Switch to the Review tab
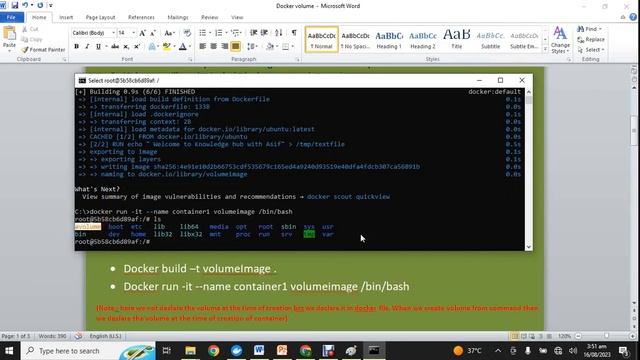This screenshot has height=360, width=640. coord(209,17)
